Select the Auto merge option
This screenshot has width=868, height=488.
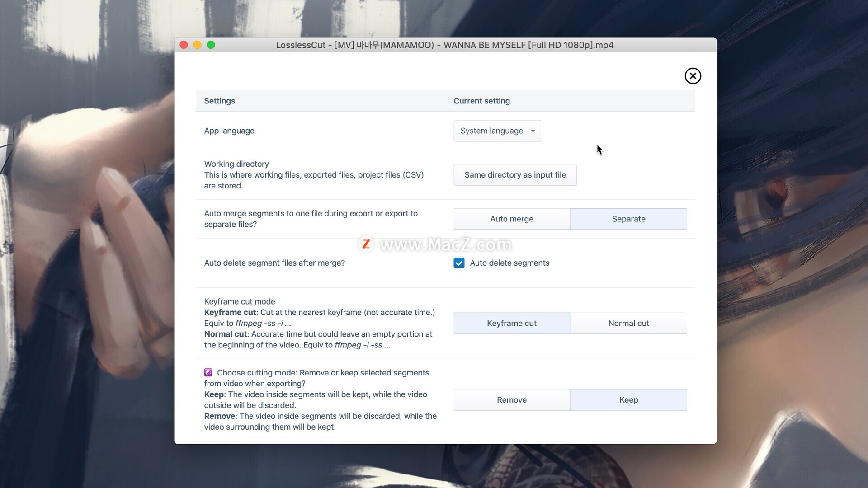coord(512,219)
